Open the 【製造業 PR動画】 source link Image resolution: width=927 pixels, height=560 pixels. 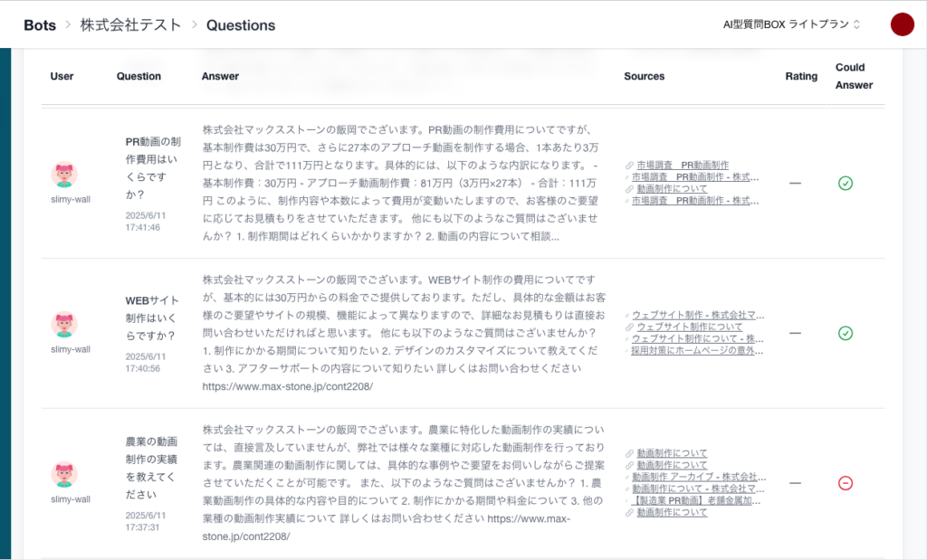pyautogui.click(x=696, y=500)
